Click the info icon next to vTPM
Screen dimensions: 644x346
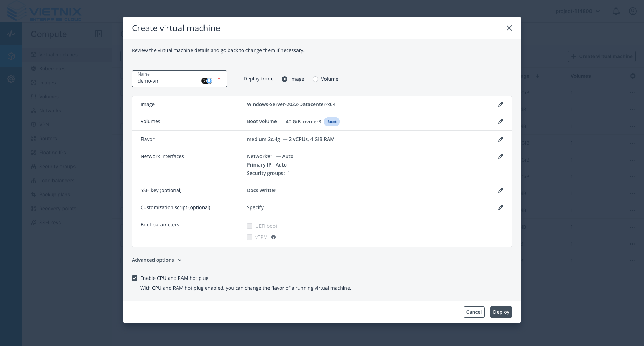(x=273, y=237)
